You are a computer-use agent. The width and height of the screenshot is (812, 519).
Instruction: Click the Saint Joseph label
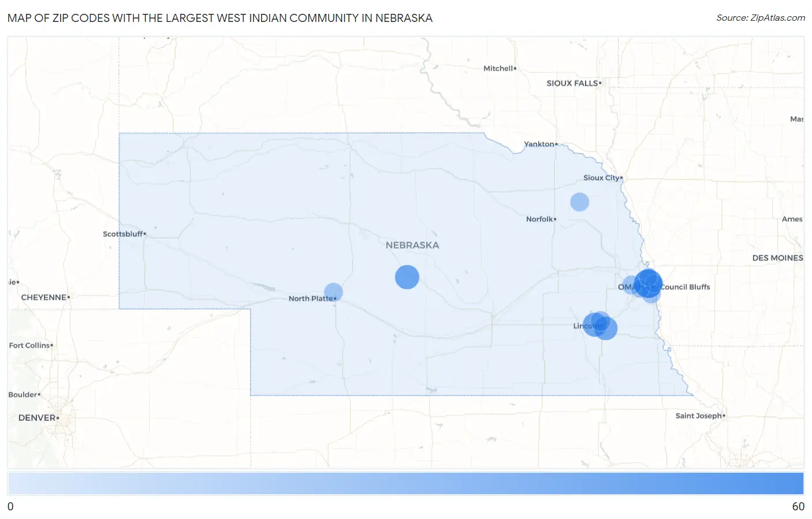699,416
